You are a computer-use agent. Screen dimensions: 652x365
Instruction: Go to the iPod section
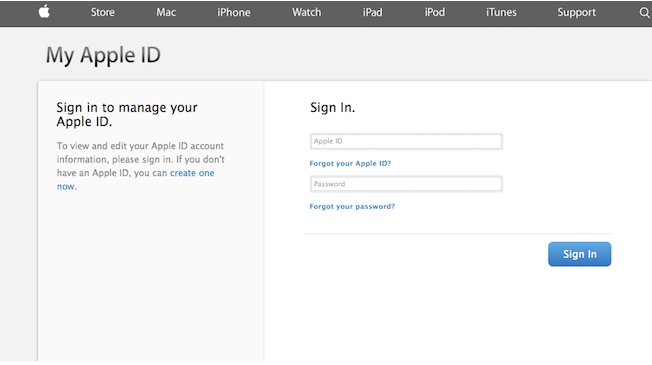tap(435, 12)
